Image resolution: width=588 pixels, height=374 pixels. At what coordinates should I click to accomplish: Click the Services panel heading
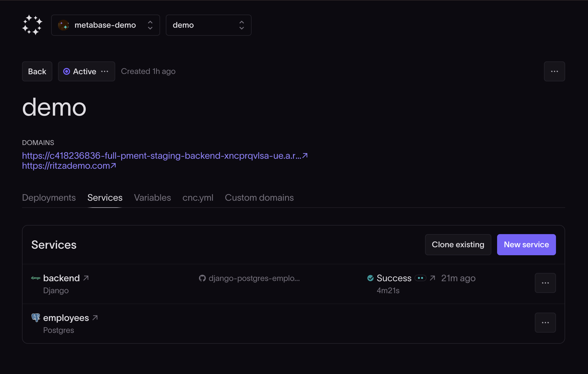click(54, 245)
